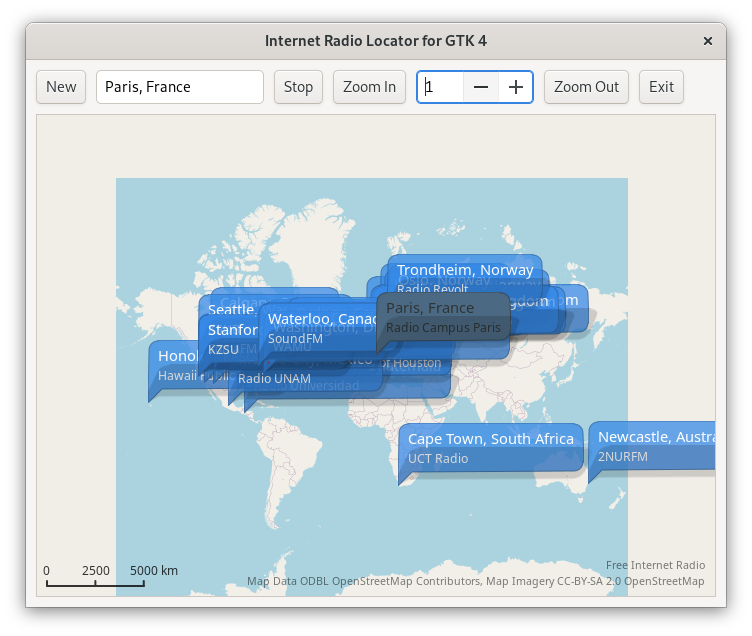Screen dimensions: 752x636
Task: Click the Radio UNAM marker label
Action: pyautogui.click(x=274, y=379)
